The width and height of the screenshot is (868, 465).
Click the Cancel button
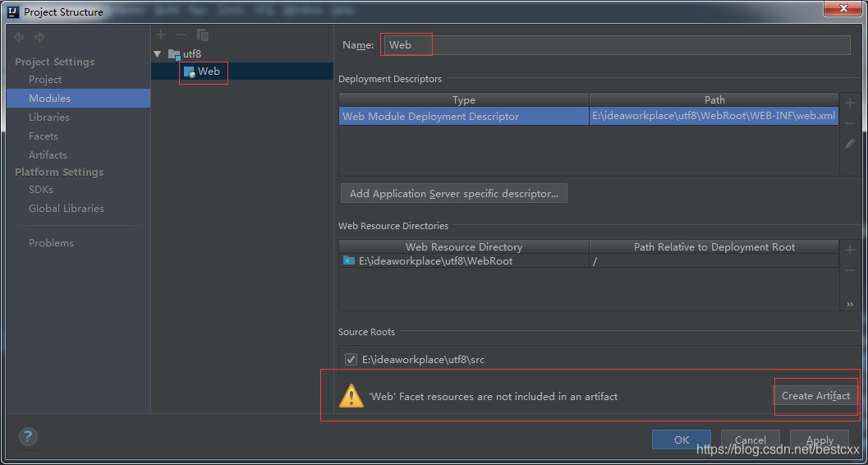[750, 440]
